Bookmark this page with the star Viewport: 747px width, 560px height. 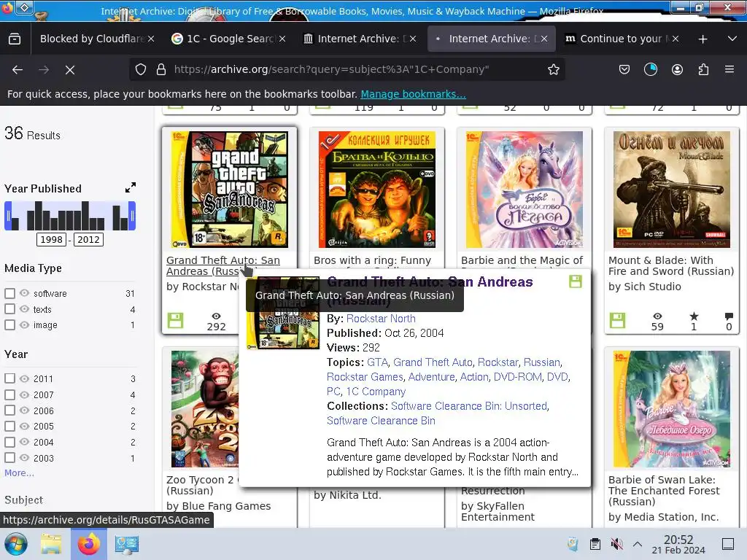coord(553,69)
